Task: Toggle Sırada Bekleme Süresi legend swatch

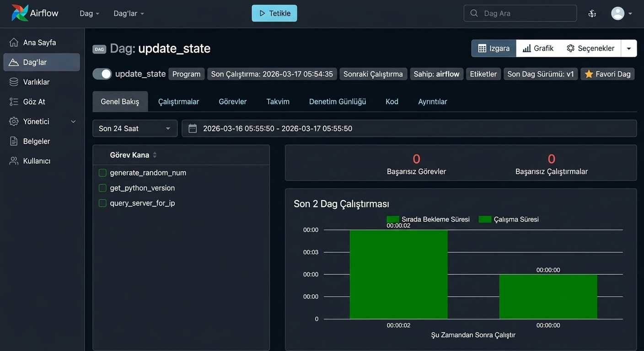Action: (x=393, y=219)
